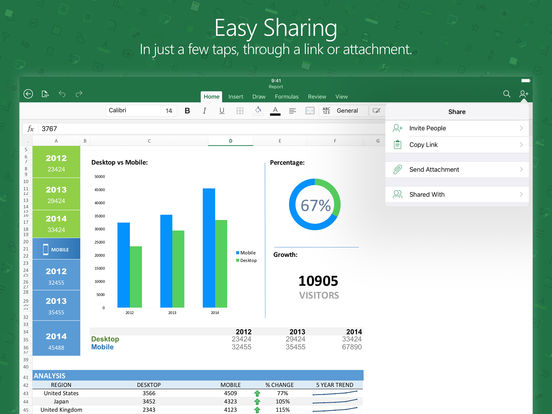Tap the fx function icon
The width and height of the screenshot is (552, 414).
click(31, 129)
